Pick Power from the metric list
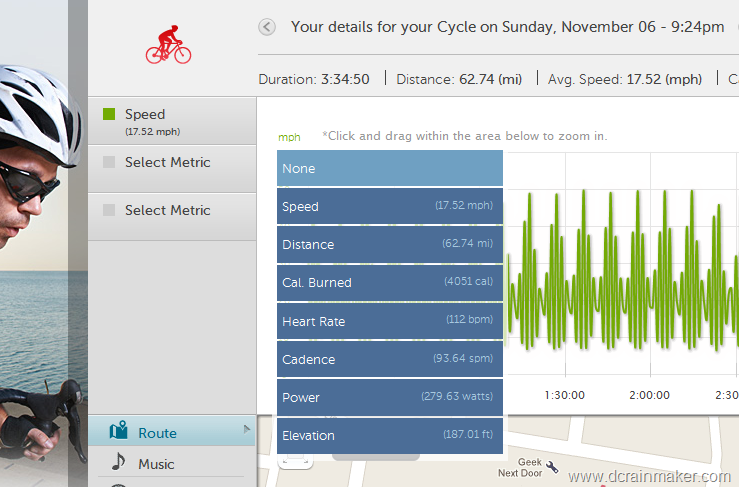 pyautogui.click(x=390, y=397)
